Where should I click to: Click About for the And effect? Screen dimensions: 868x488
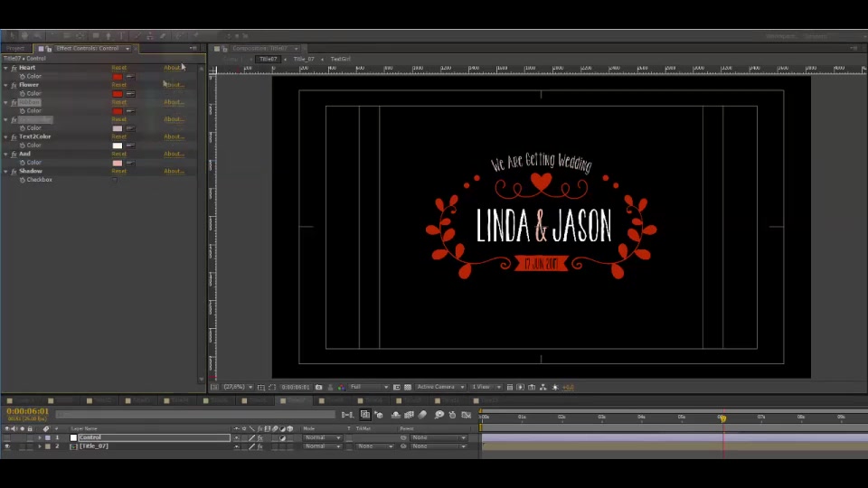click(x=174, y=154)
